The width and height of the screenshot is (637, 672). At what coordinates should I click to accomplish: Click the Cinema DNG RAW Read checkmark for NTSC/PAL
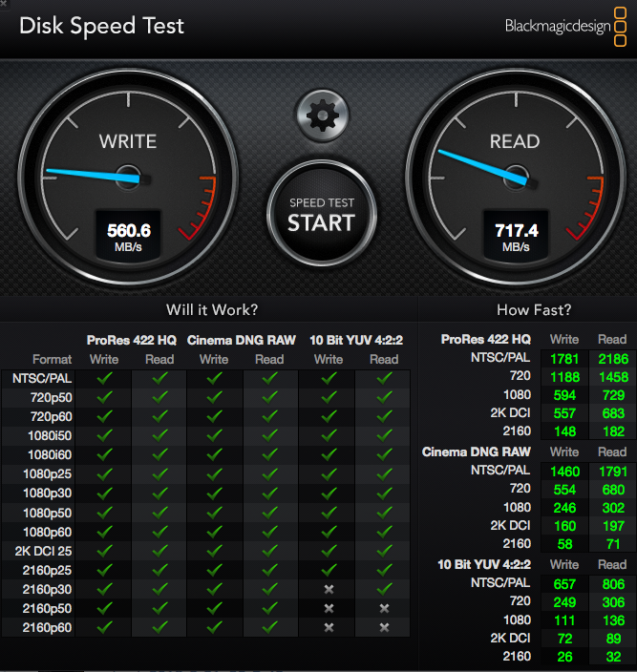269,378
